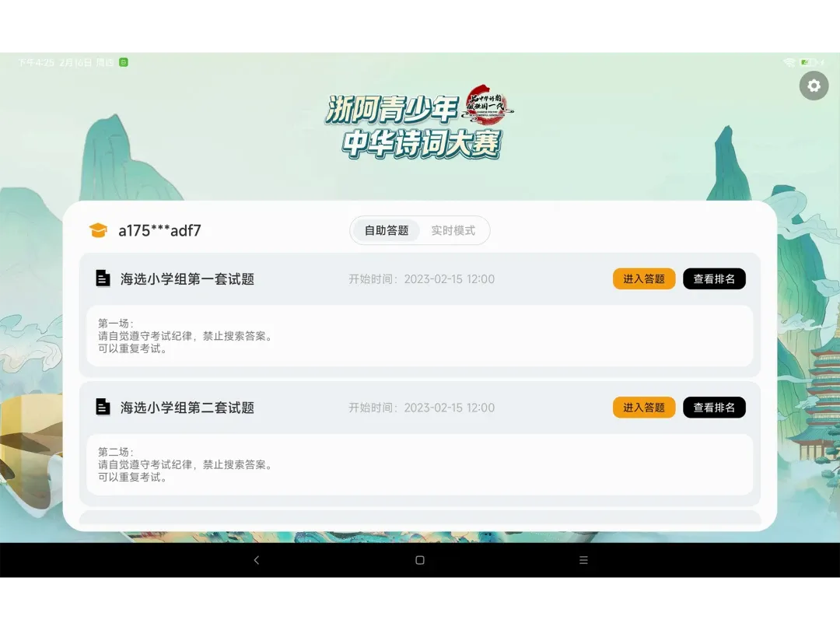Click 进入答题 for 第一套试题
Image resolution: width=840 pixels, height=630 pixels.
(644, 278)
